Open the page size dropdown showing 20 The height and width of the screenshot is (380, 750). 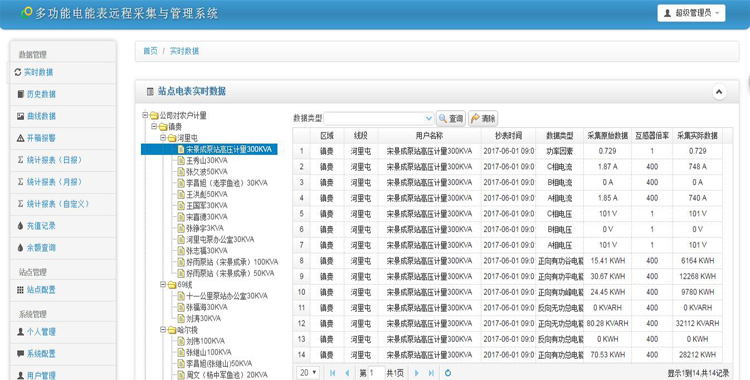(308, 373)
